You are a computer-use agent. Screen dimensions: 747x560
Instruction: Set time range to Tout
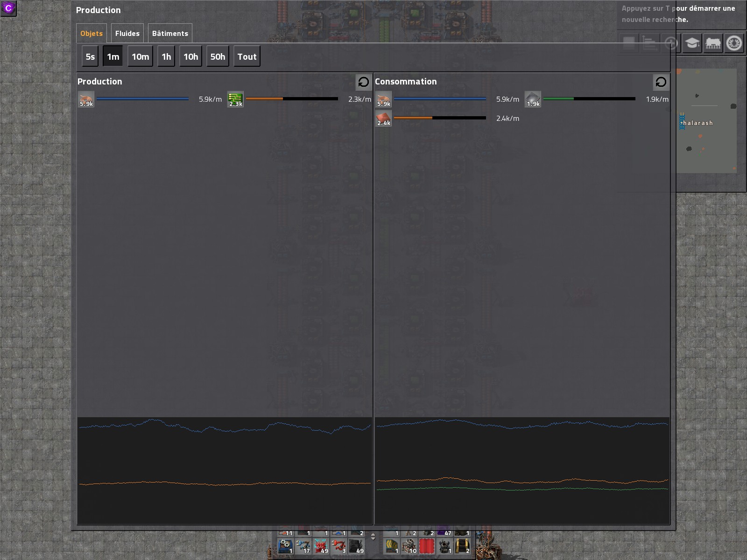pyautogui.click(x=247, y=56)
